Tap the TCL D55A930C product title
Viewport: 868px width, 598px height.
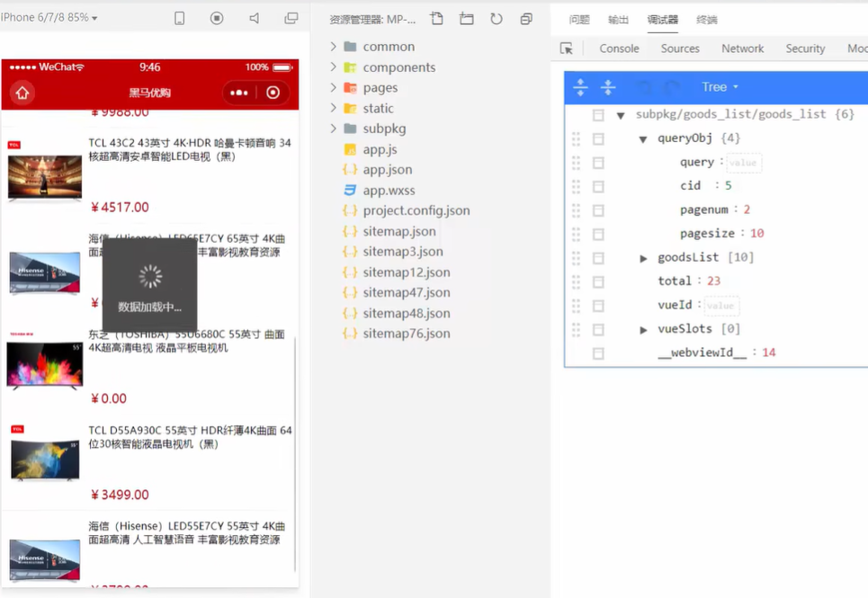(x=190, y=437)
